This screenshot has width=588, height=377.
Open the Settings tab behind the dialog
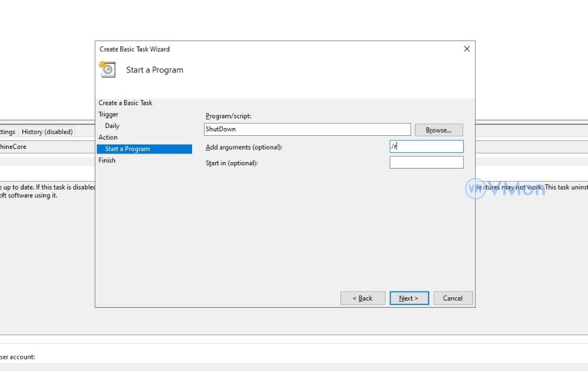click(x=7, y=131)
